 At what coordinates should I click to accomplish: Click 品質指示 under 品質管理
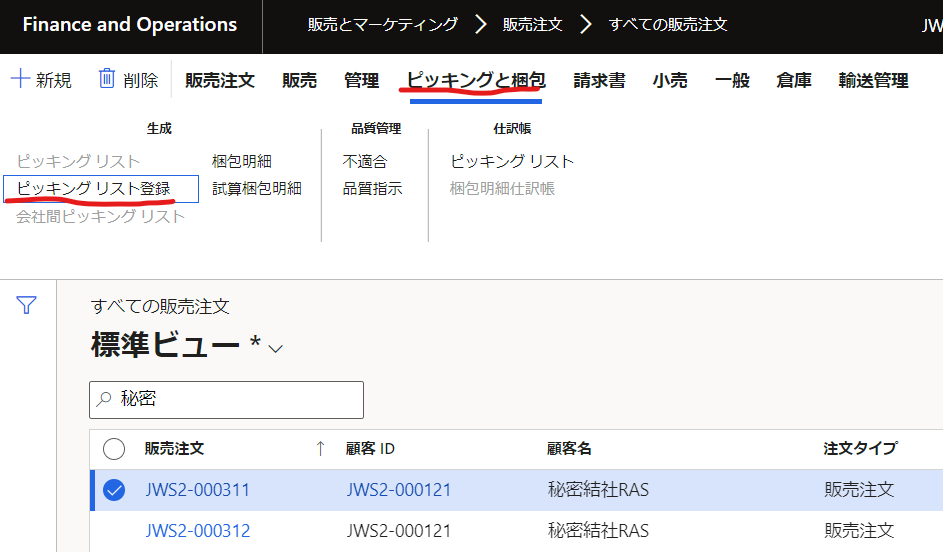(372, 189)
